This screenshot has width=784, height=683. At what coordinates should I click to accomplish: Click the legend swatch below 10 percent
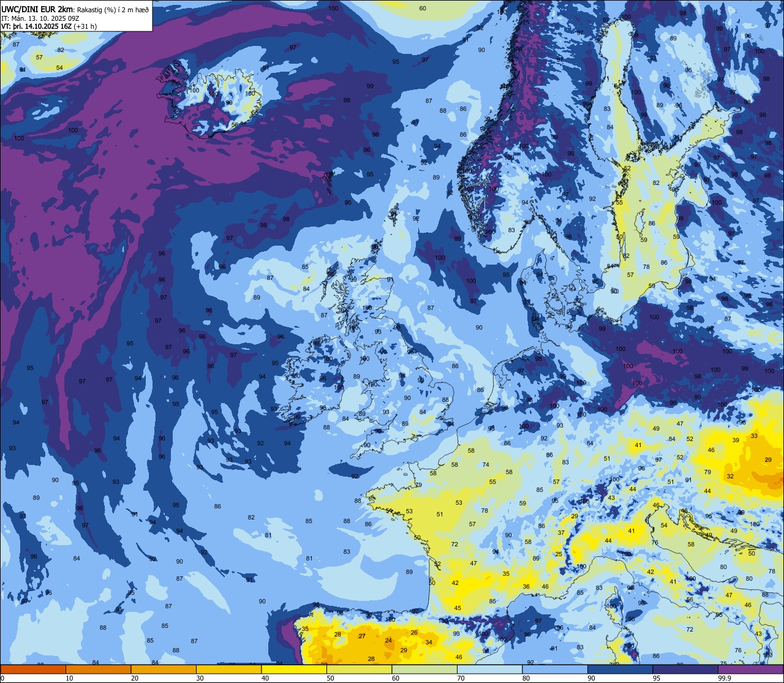point(33,669)
